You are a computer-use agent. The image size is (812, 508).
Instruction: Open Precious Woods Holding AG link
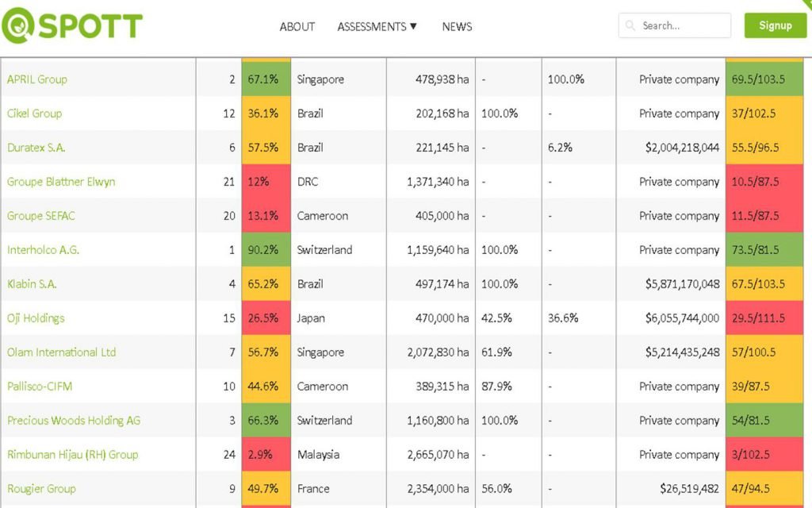[74, 421]
